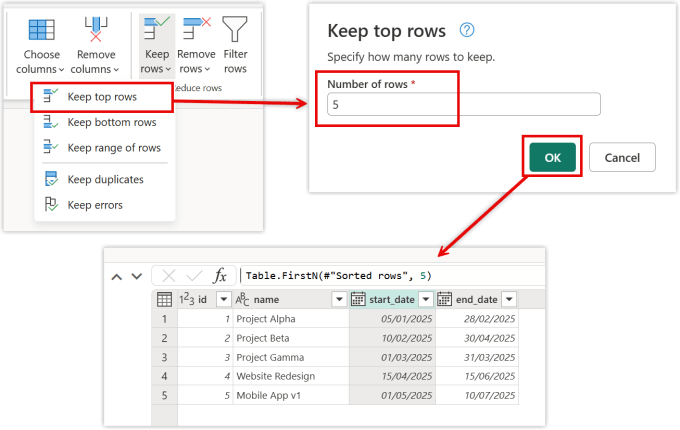Click the Keep duplicates menu icon
680x430 pixels.
click(x=51, y=179)
